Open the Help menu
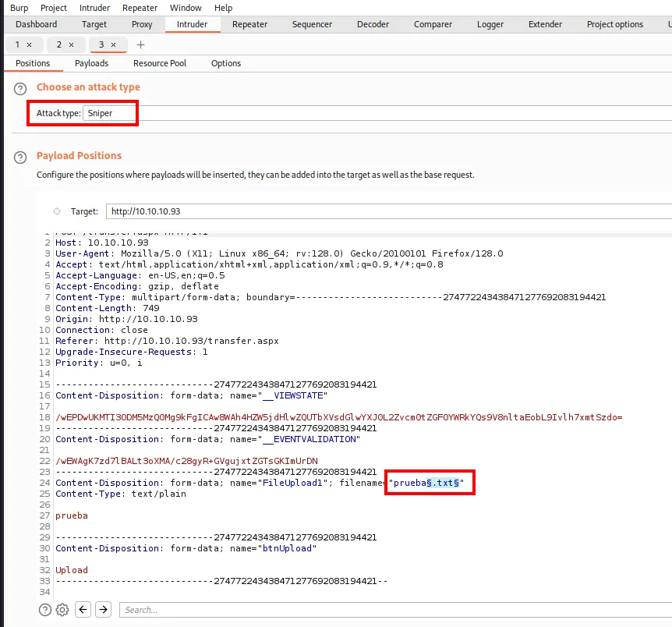Screen dimensions: 672x627 point(223,8)
